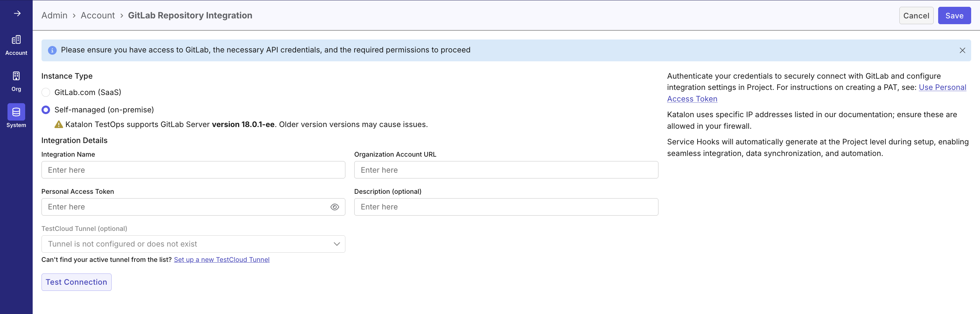Set up a new TestCloud Tunnel
Viewport: 980px width, 314px height.
222,259
